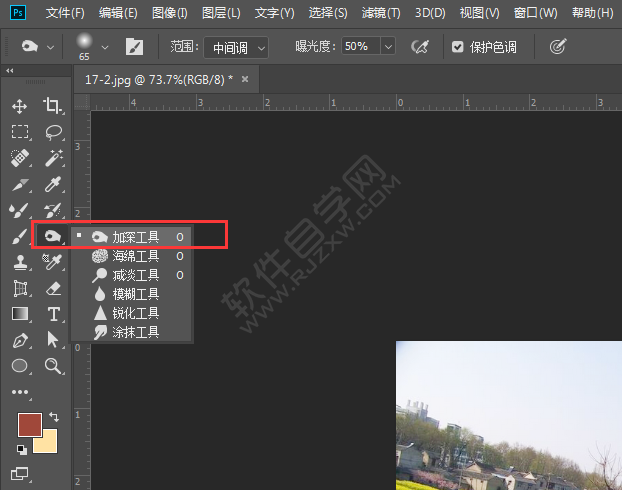Choose 模糊工具 from the flyout
Image resolution: width=622 pixels, height=490 pixels.
point(131,294)
